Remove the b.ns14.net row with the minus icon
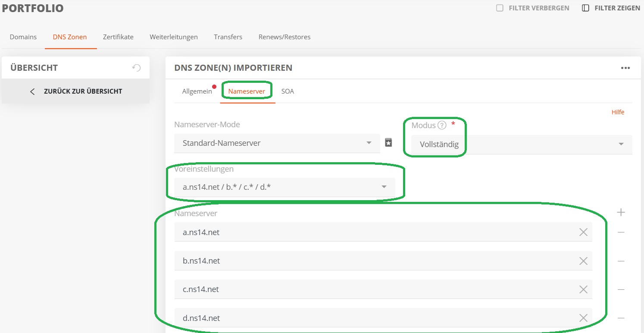Viewport: 644px width, 333px height. [x=621, y=261]
